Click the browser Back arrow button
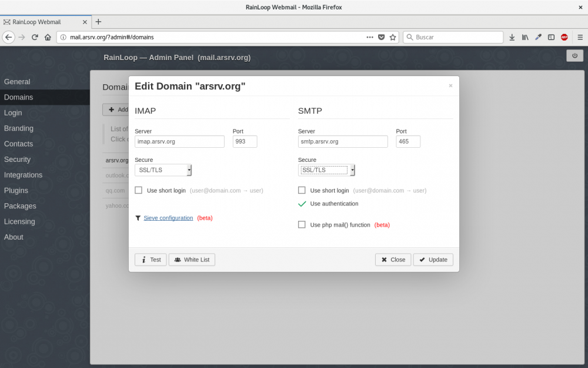The image size is (588, 368). (x=9, y=37)
